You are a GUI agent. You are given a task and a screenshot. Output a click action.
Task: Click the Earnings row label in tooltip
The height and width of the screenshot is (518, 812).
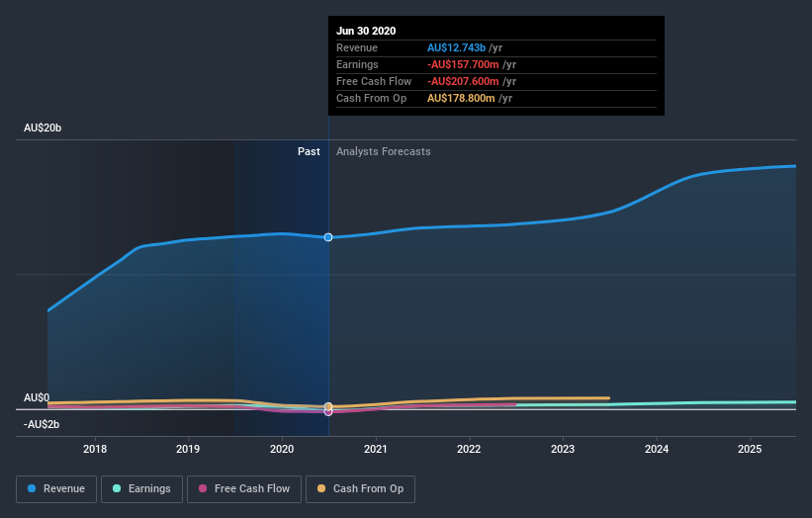tap(357, 64)
